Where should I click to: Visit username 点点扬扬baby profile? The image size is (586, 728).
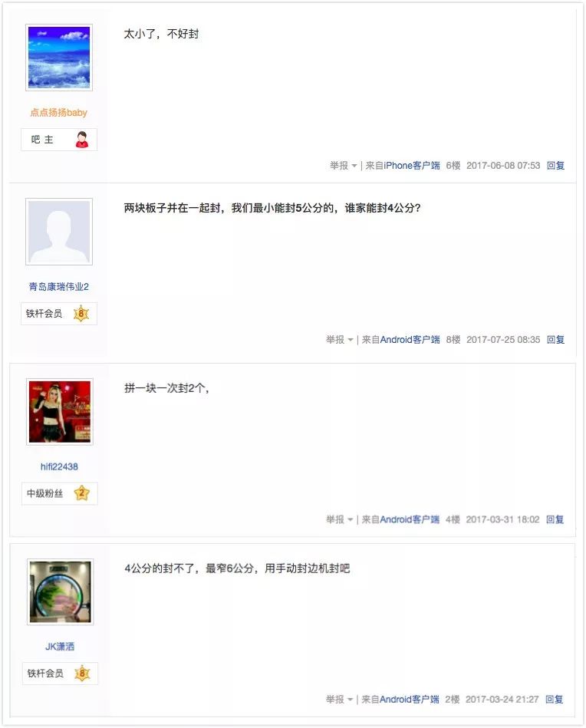pyautogui.click(x=58, y=112)
